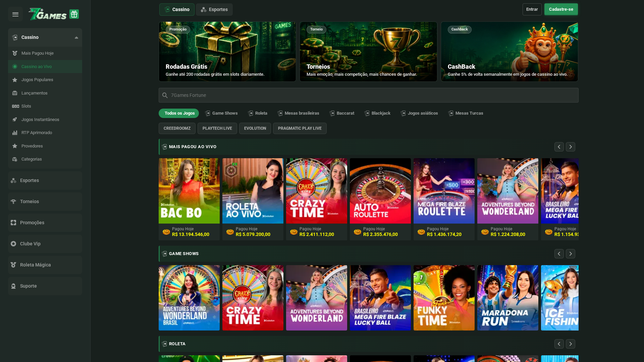
Task: Open the hamburger menu icon
Action: pos(15,14)
